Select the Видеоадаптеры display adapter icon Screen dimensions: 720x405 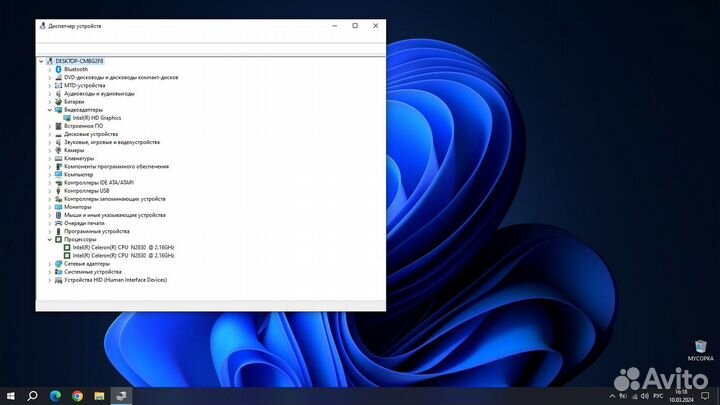coord(58,110)
